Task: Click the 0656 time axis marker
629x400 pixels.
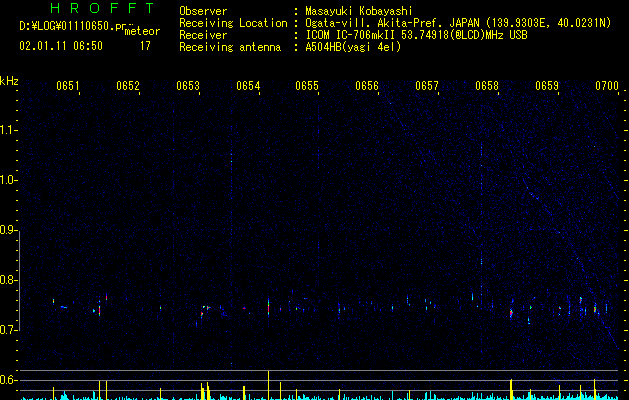Action: (367, 85)
